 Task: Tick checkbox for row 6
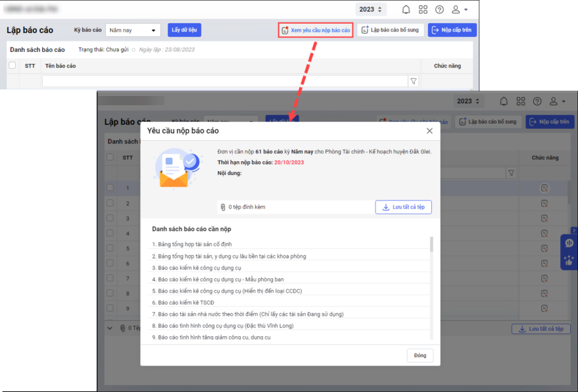pos(110,263)
